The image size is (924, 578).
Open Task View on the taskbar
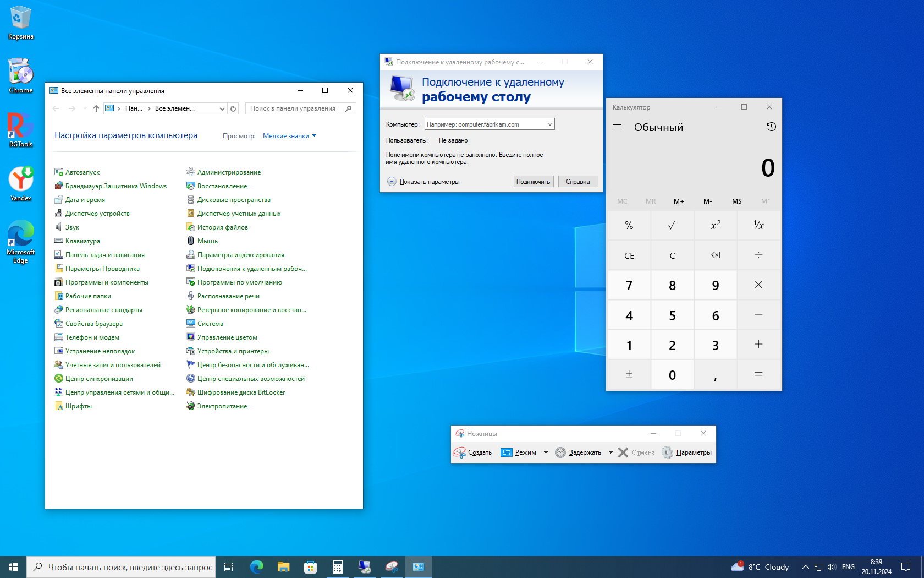[229, 567]
